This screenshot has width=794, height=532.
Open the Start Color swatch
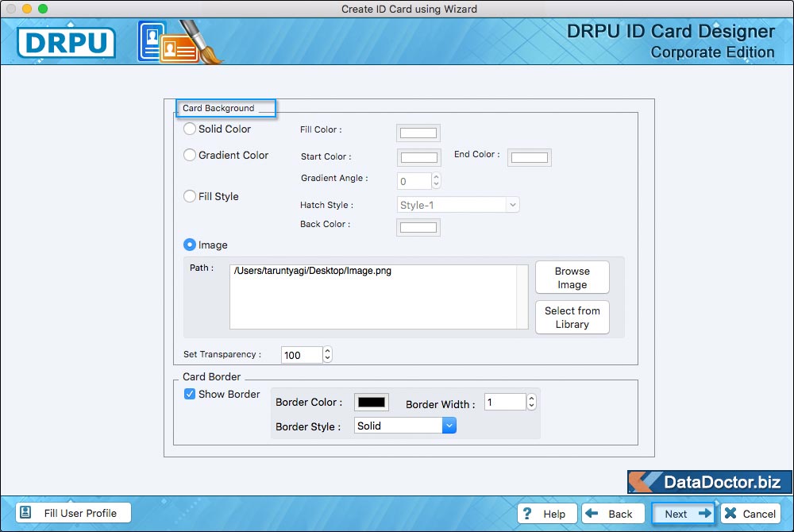pos(418,157)
